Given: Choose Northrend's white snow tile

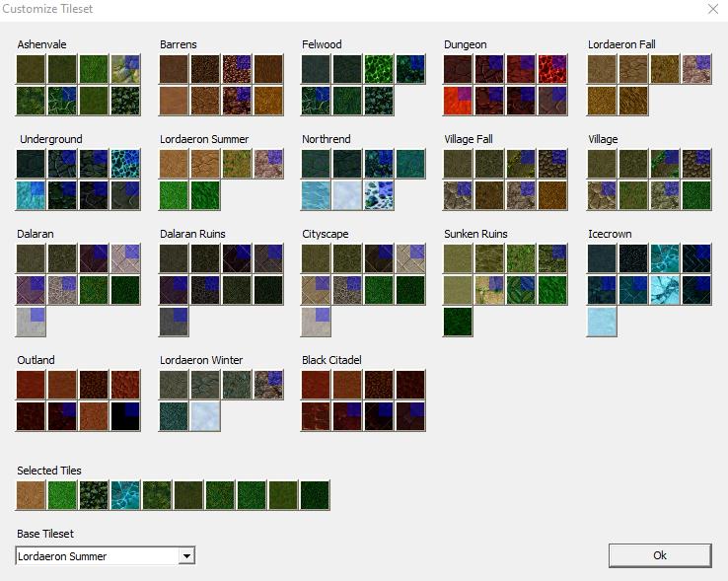Looking at the screenshot, I should tap(347, 195).
